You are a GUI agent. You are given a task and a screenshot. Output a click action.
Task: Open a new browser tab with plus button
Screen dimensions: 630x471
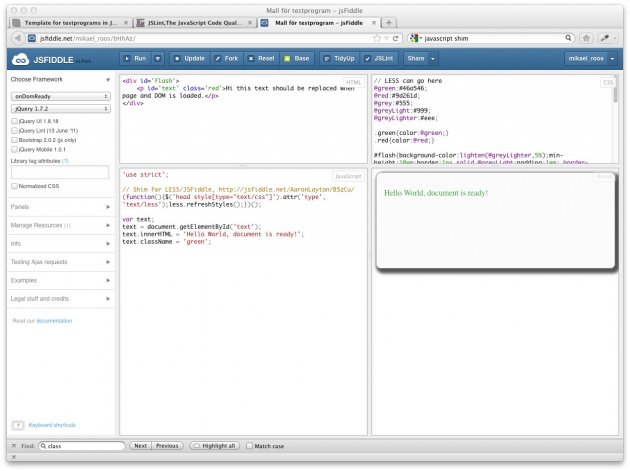[389, 23]
